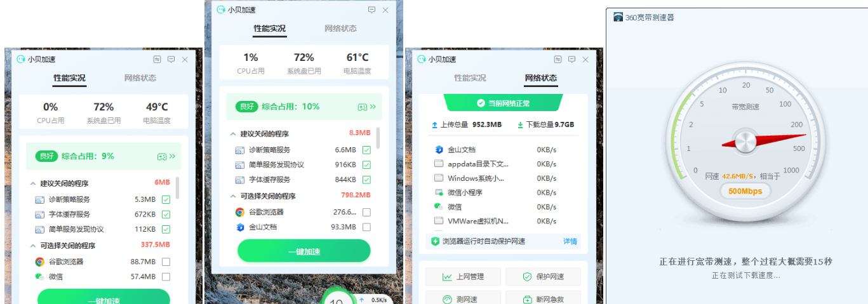Open the 详情 link for browser speed protection

click(570, 241)
